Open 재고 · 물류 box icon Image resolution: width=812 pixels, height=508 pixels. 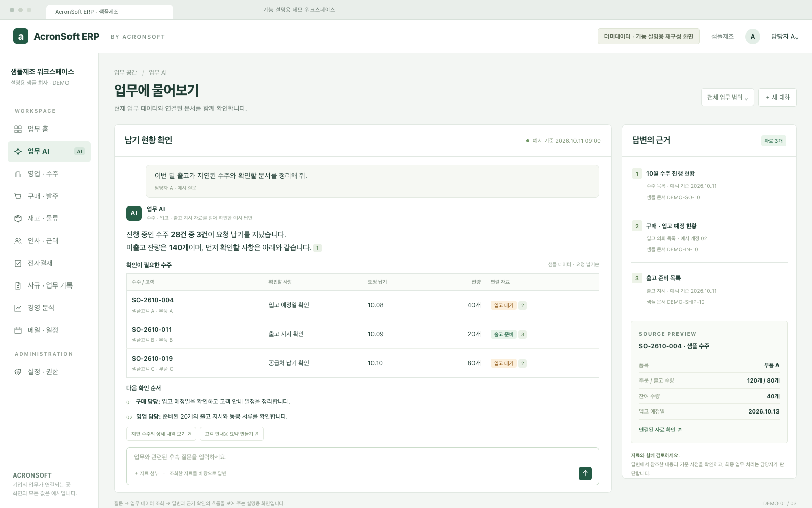18,218
